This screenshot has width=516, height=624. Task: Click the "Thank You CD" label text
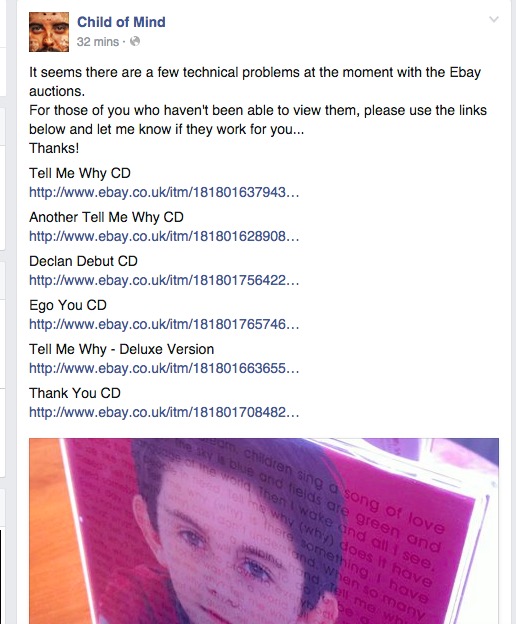[75, 393]
